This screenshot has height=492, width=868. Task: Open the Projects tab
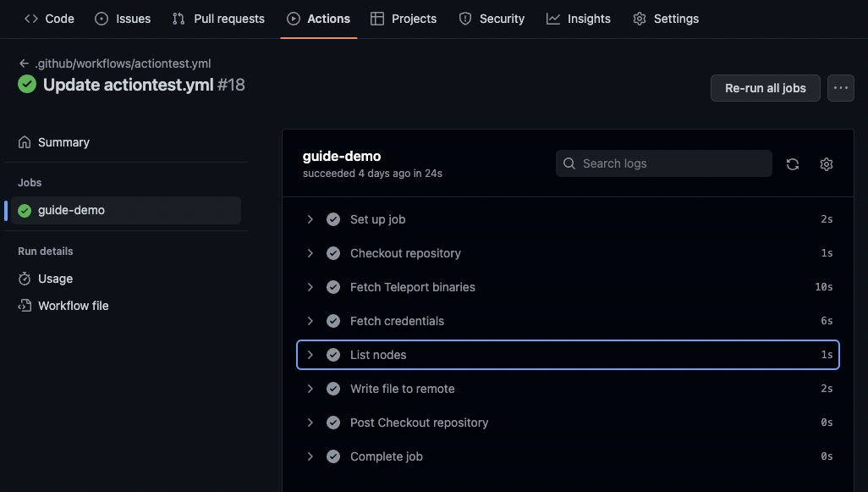404,19
